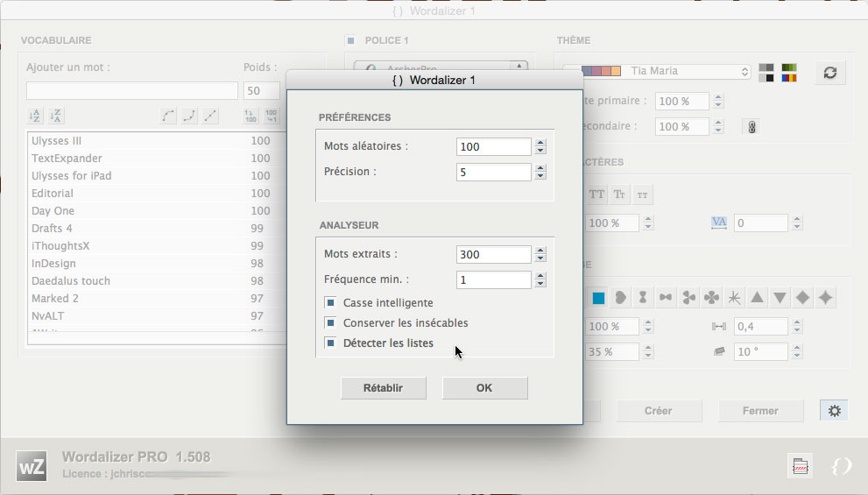Apply concave weight curve
The width and height of the screenshot is (868, 495).
[168, 116]
